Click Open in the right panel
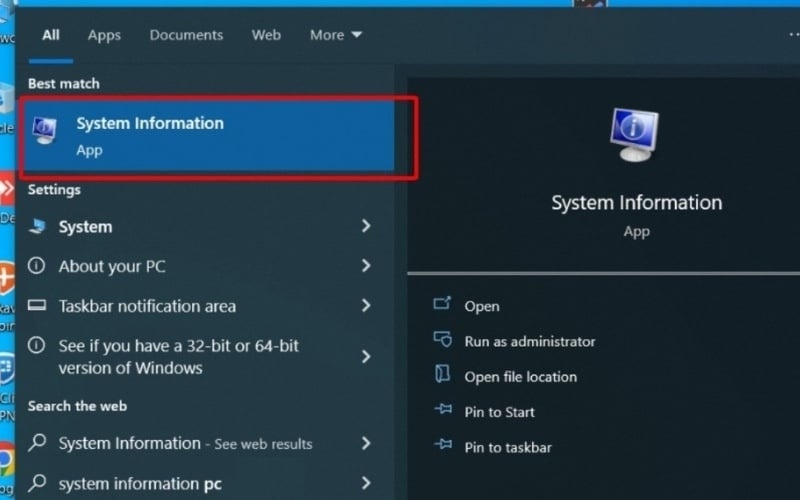Viewport: 800px width, 500px height. point(482,306)
